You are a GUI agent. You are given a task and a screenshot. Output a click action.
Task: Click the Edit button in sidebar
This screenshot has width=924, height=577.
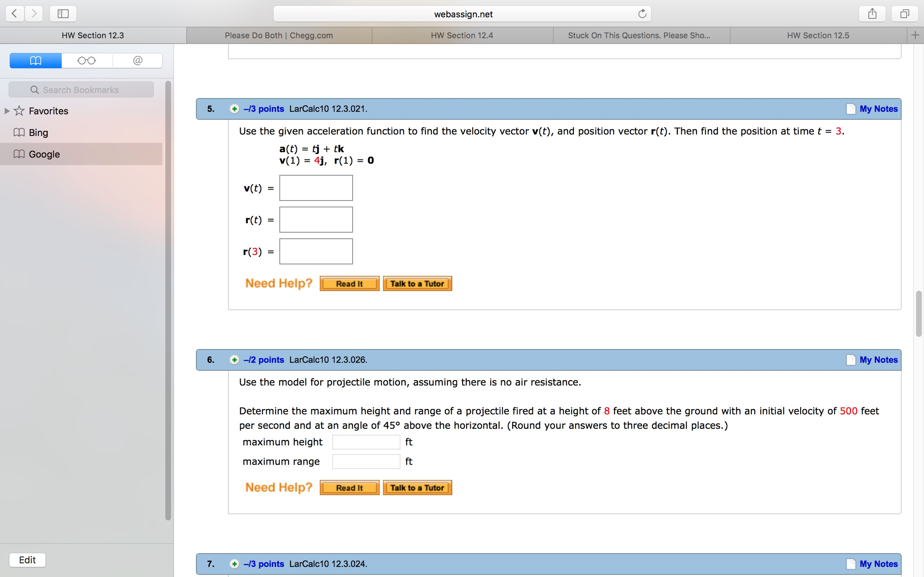point(27,560)
